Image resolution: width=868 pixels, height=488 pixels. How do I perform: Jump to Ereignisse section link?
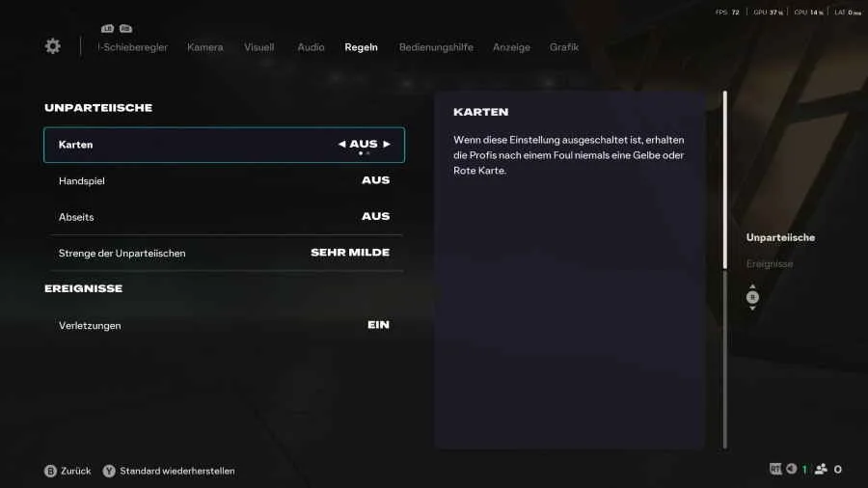[770, 264]
